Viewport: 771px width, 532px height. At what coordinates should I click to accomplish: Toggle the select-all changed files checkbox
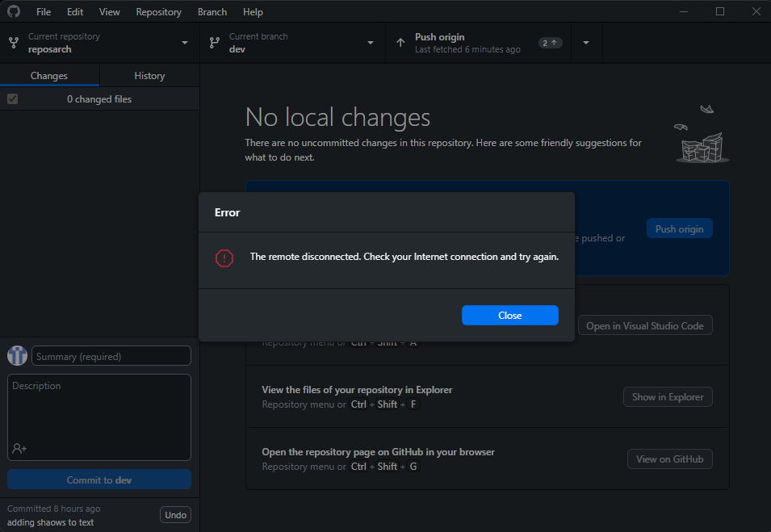(11, 98)
